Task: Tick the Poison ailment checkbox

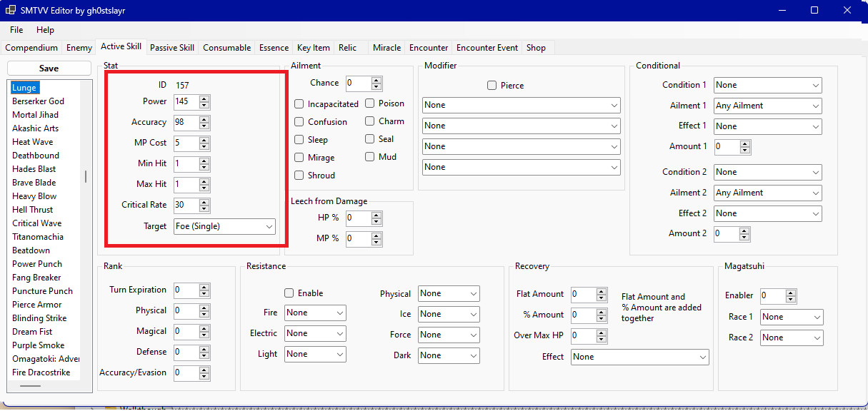Action: [370, 103]
